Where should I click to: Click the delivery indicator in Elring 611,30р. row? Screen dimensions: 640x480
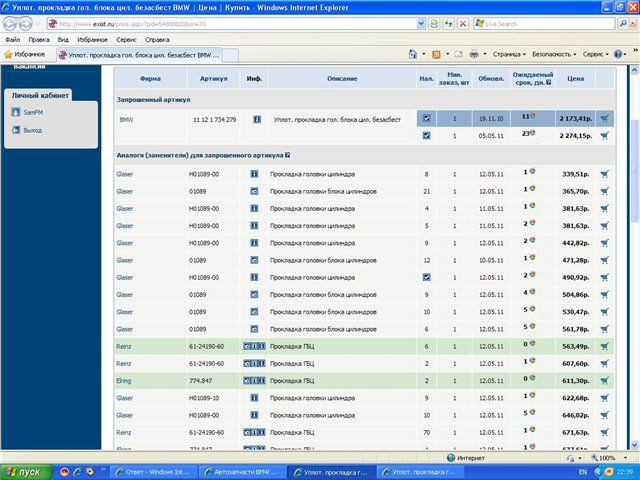tap(532, 378)
